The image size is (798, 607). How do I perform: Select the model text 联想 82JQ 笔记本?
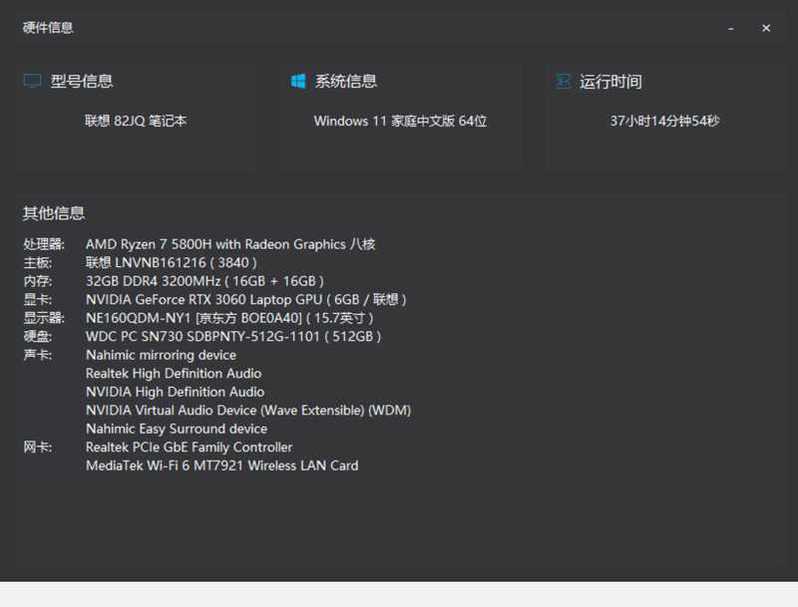136,121
